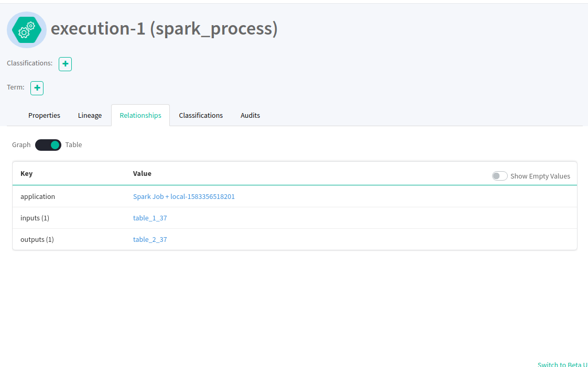Click the Key column header
The image size is (588, 367).
tap(26, 173)
